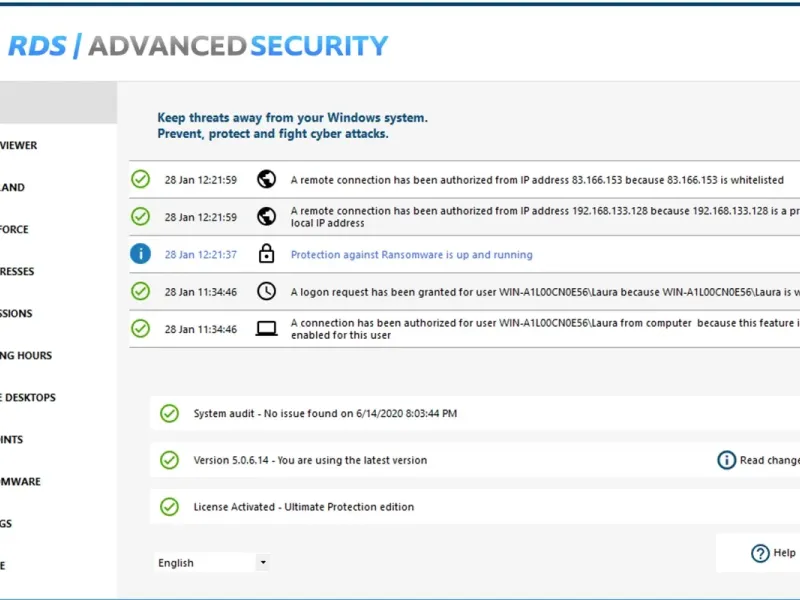Click the green checkmark next to System audit
Screen dimensions: 800x600
(x=170, y=413)
